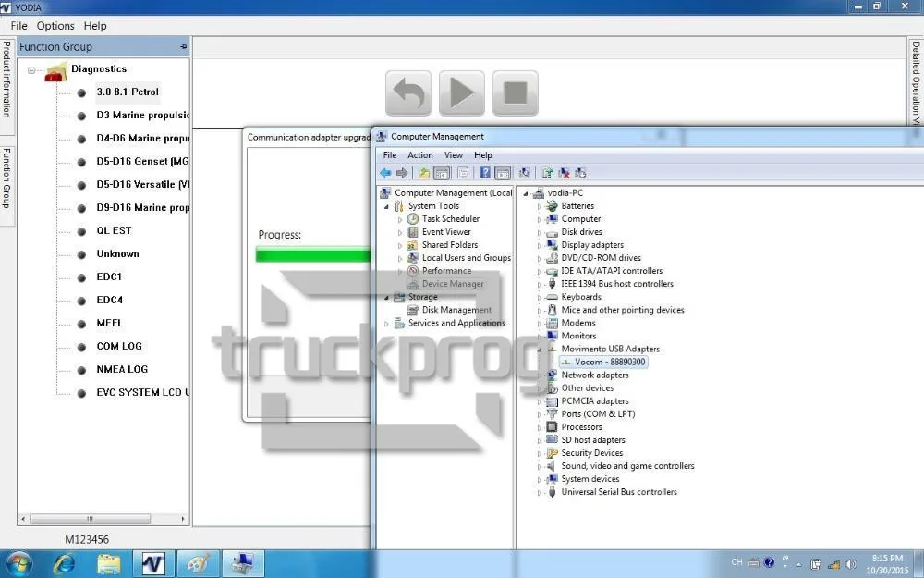Select Vocom - 88890300 device
924x578 pixels.
tap(609, 362)
